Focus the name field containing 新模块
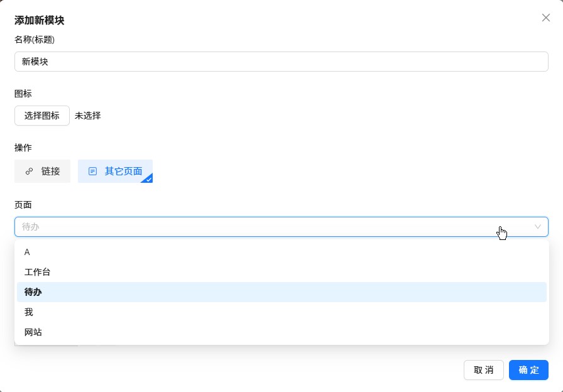563x392 pixels. pos(281,62)
